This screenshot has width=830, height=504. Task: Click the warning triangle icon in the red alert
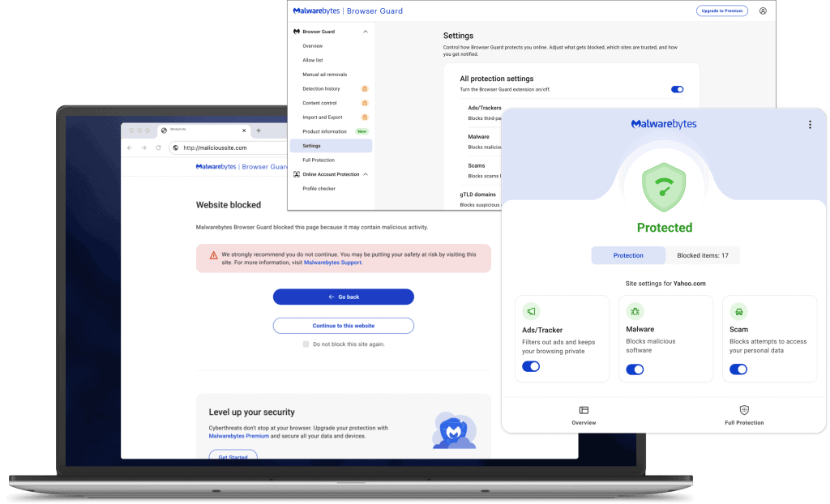pyautogui.click(x=213, y=256)
